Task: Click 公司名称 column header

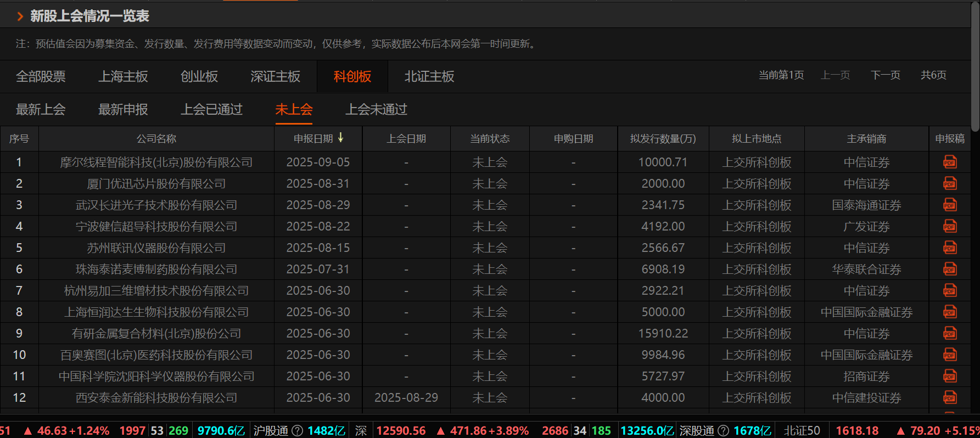Action: [x=156, y=139]
